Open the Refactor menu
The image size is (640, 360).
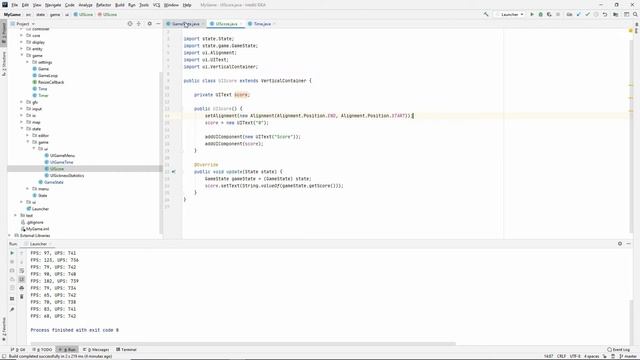coord(103,5)
